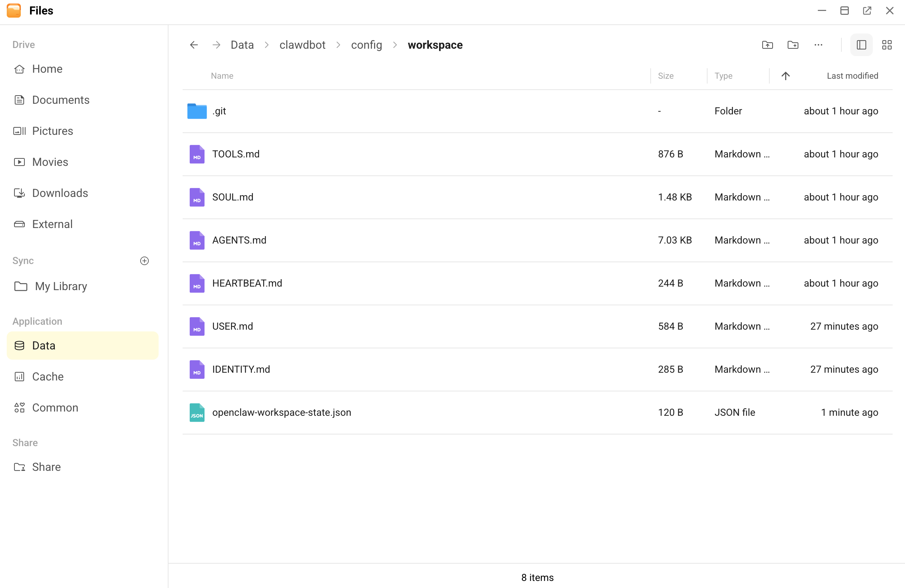Select the IDENTITY.md file name
905x588 pixels.
[241, 369]
